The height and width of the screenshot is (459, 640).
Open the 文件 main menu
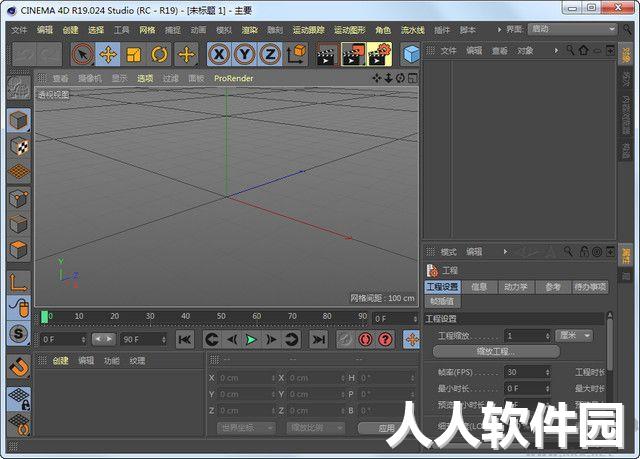click(x=19, y=30)
